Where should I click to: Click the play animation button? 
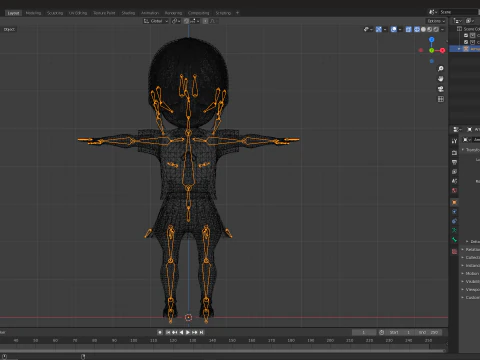(x=188, y=332)
